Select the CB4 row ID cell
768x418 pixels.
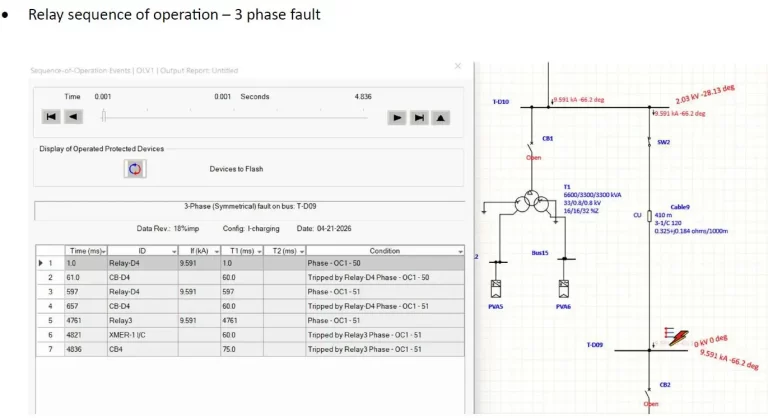click(143, 349)
